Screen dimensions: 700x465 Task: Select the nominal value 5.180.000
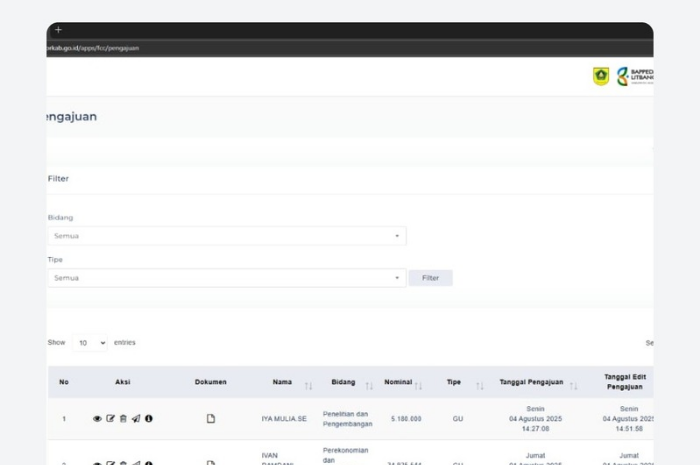(x=406, y=419)
